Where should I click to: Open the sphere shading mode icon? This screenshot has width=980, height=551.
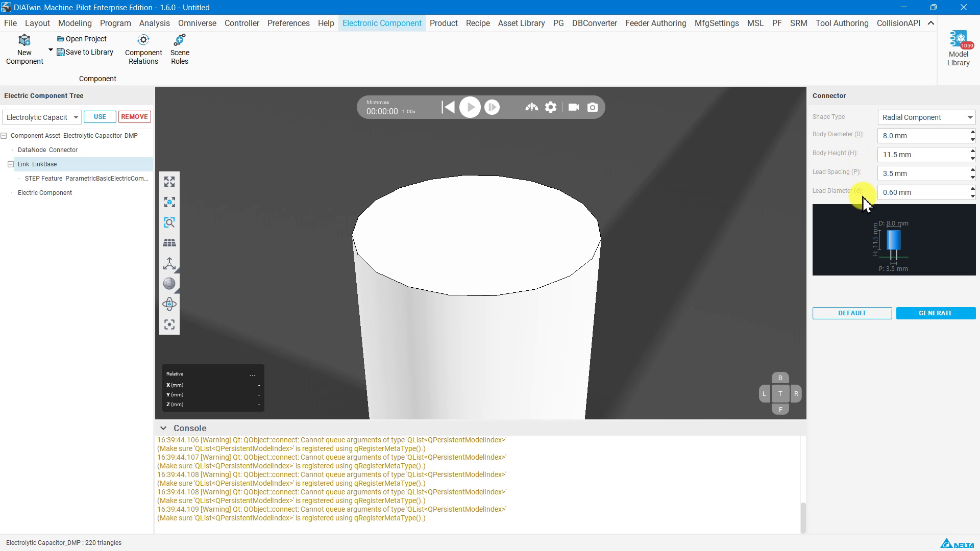(x=169, y=284)
